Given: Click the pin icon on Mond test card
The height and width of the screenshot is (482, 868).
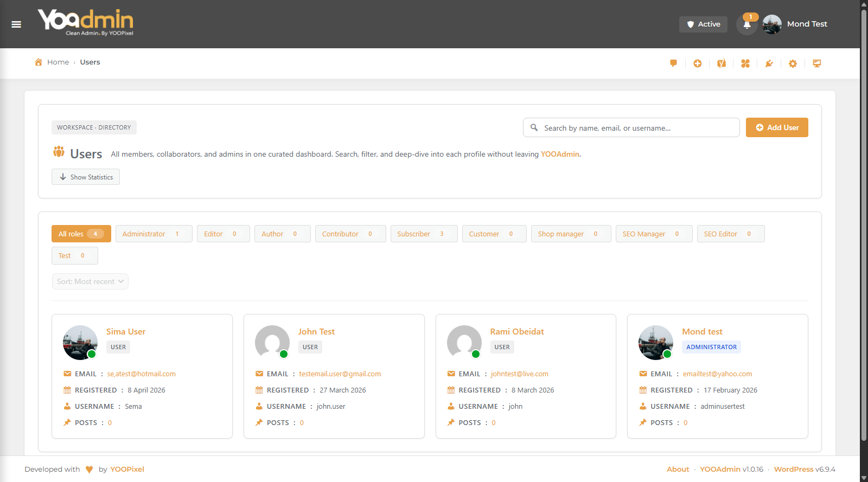Looking at the screenshot, I should tap(643, 422).
